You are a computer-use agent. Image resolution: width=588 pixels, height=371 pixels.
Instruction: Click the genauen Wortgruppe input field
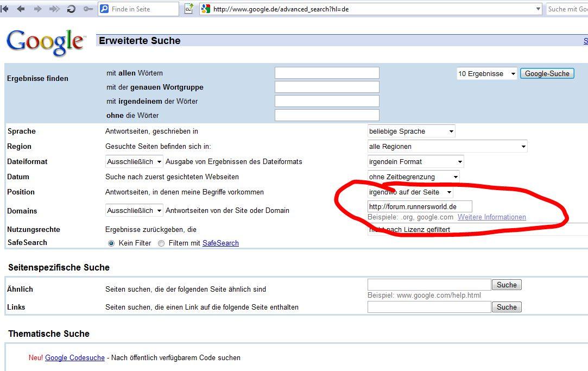[x=327, y=87]
